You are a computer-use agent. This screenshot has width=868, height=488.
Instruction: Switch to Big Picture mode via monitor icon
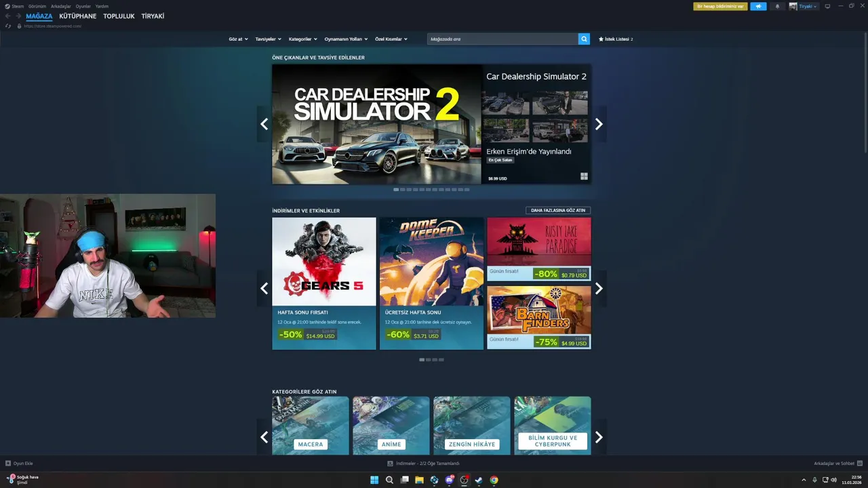827,6
